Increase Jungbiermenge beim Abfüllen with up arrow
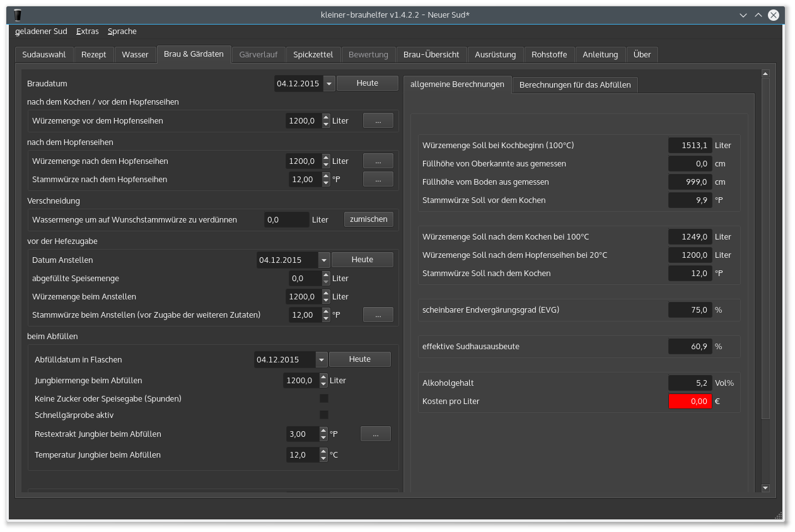 (323, 377)
